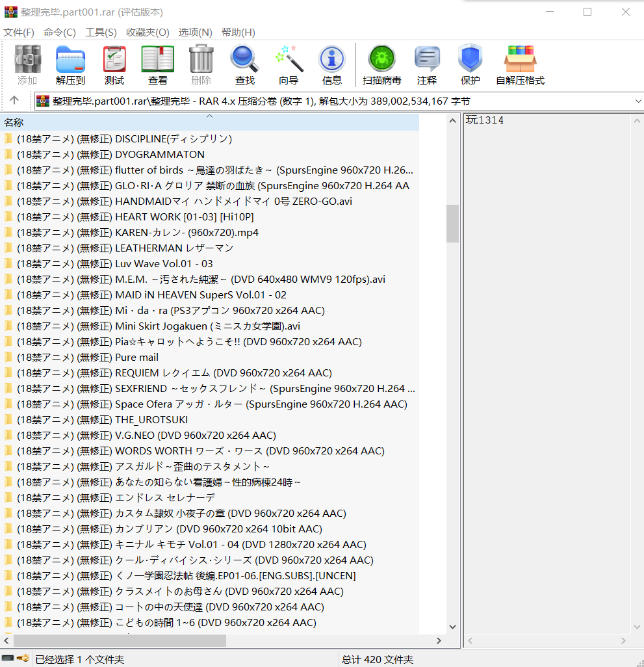The image size is (644, 667).
Task: Select こどもの時間 1~6 row
Action: [x=209, y=623]
